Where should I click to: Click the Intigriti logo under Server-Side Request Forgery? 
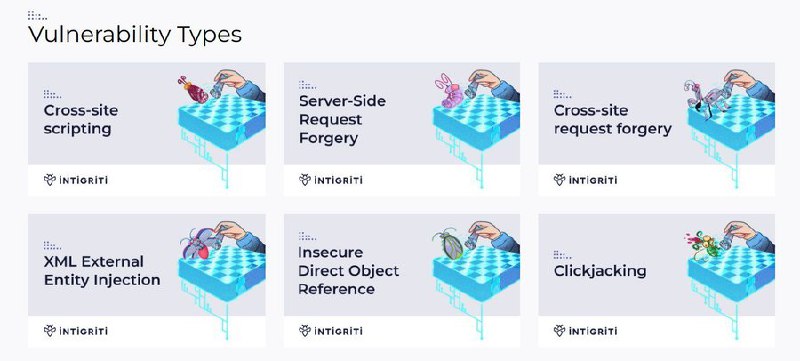(x=331, y=180)
